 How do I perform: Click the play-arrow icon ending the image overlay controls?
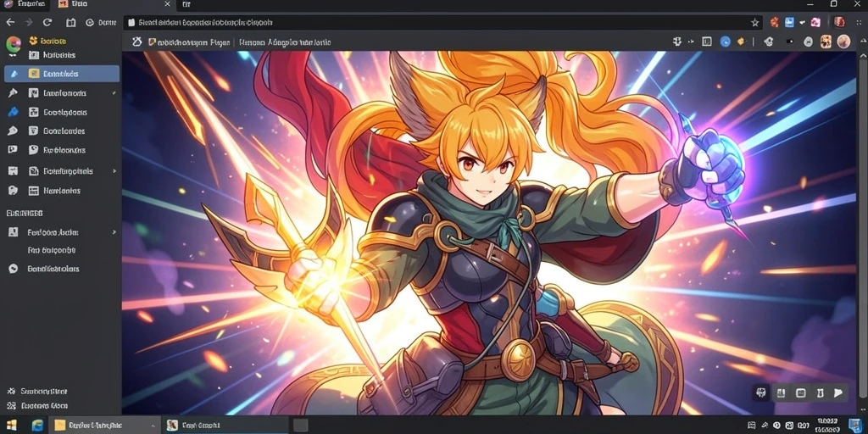coord(838,393)
